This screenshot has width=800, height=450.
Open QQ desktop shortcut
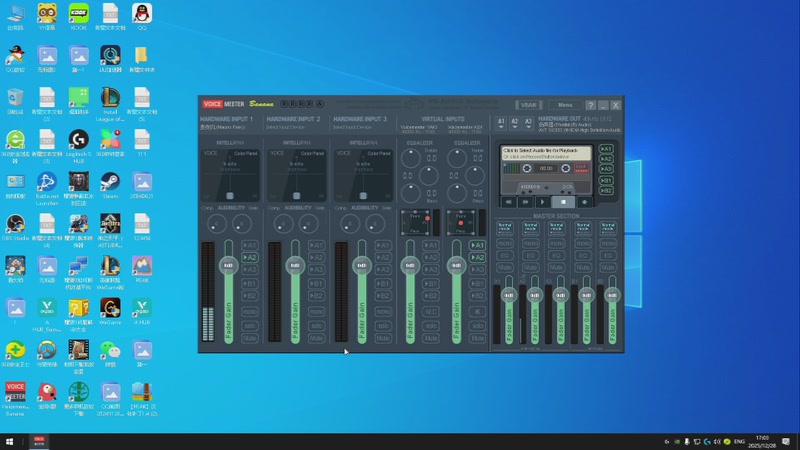tap(142, 16)
